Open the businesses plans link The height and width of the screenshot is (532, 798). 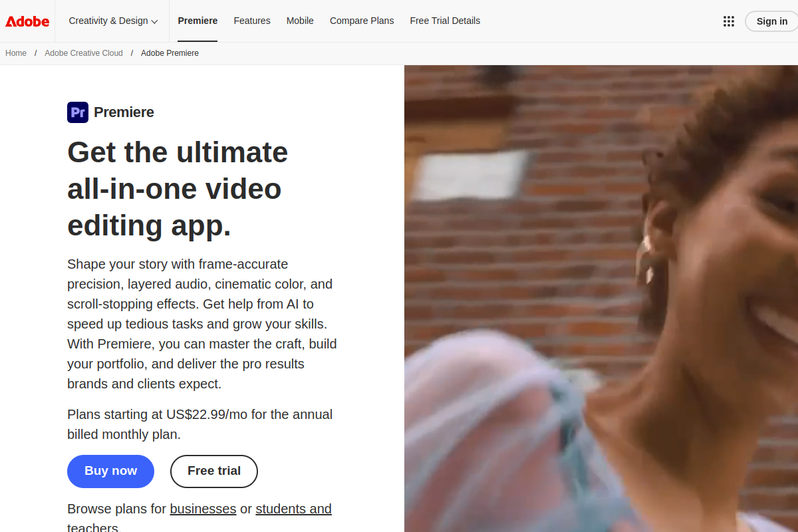[203, 509]
